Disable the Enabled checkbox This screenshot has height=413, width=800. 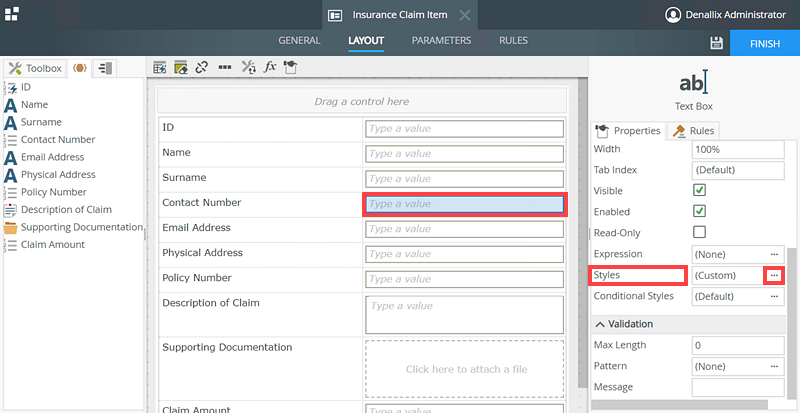pyautogui.click(x=700, y=211)
